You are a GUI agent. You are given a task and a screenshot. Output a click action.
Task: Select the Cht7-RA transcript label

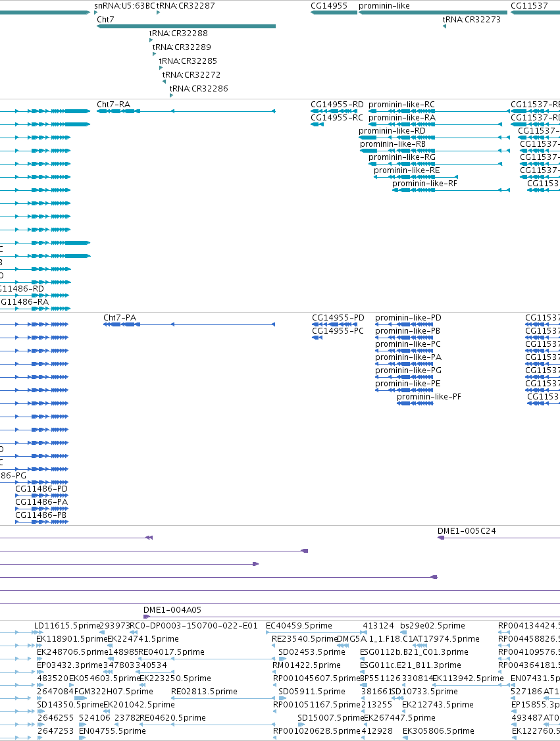click(113, 105)
